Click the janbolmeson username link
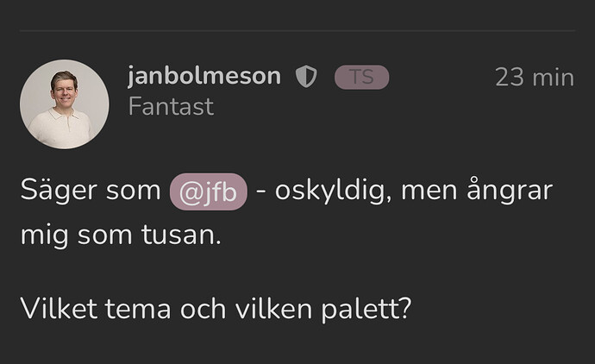This screenshot has width=595, height=364. point(204,76)
